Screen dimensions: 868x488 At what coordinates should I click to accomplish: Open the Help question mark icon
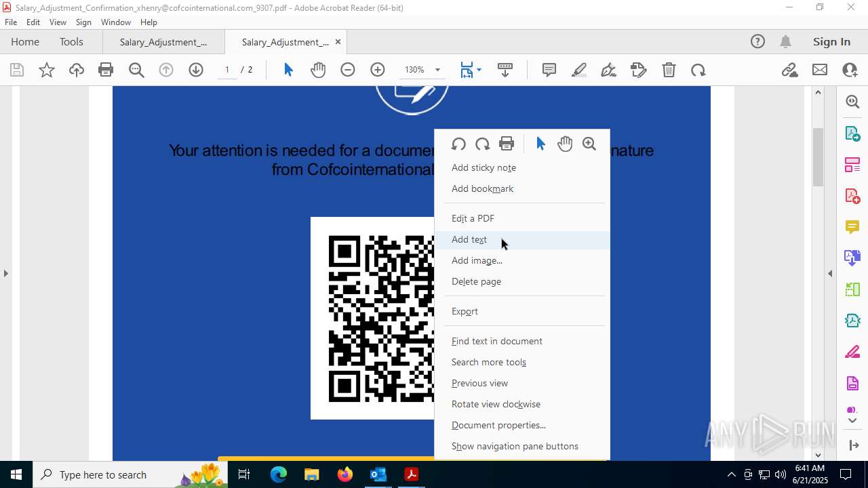(x=757, y=41)
